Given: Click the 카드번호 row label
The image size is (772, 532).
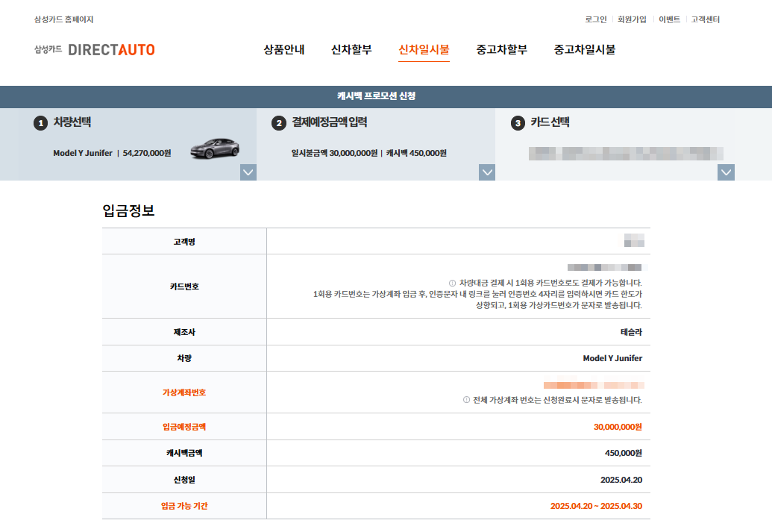Looking at the screenshot, I should (184, 287).
